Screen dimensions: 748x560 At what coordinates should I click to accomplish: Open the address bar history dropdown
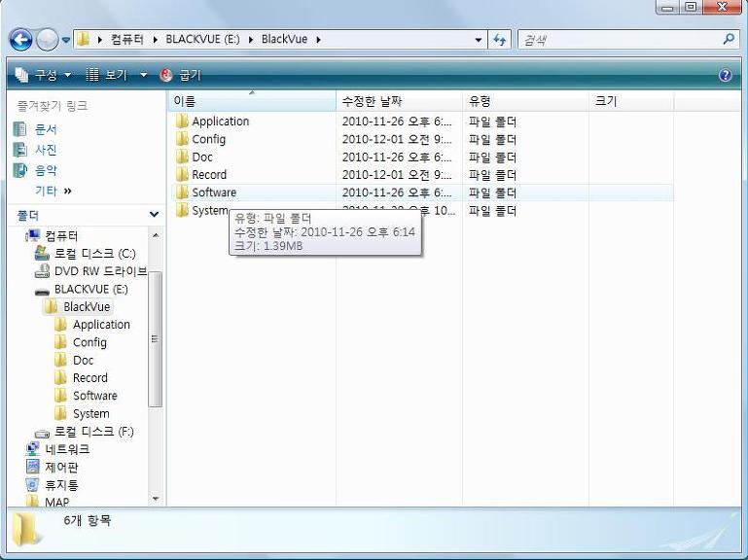pos(478,40)
